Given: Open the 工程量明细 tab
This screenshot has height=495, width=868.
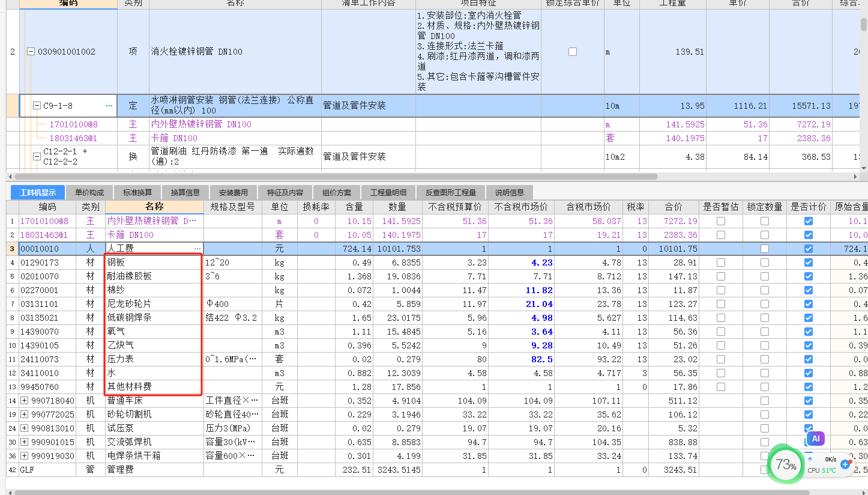Looking at the screenshot, I should click(x=388, y=193).
